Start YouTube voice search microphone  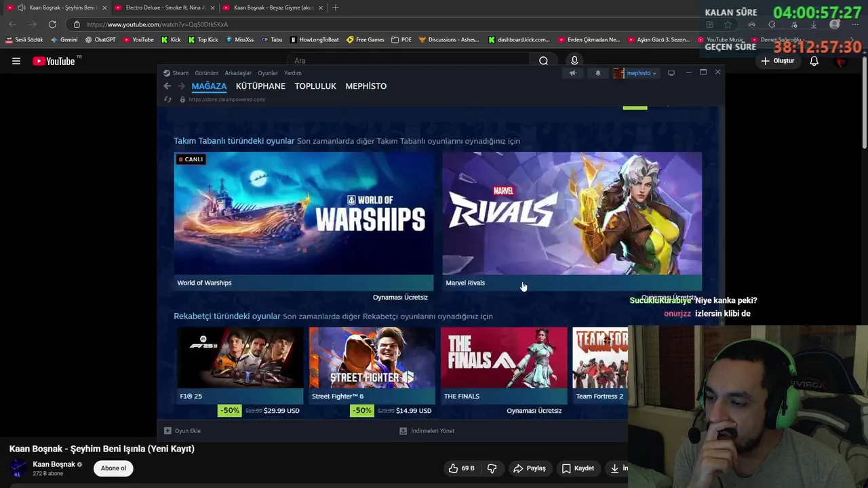[x=574, y=61]
